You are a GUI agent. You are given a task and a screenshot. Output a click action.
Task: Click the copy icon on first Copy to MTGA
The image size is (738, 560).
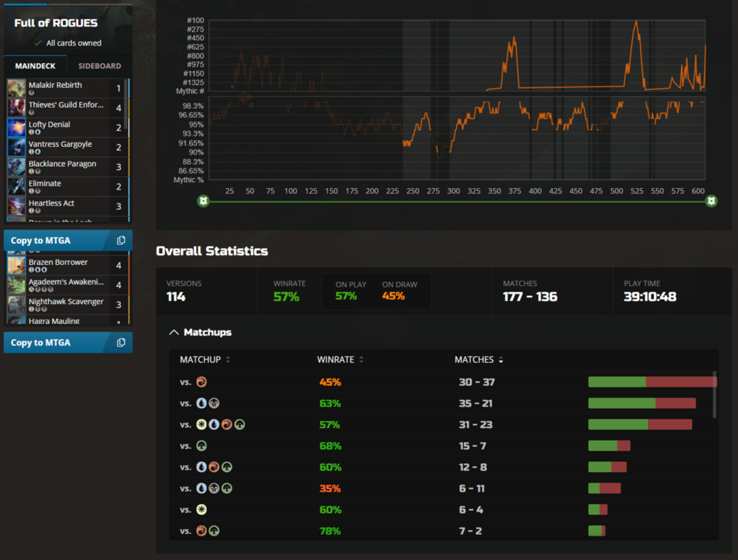[121, 241]
